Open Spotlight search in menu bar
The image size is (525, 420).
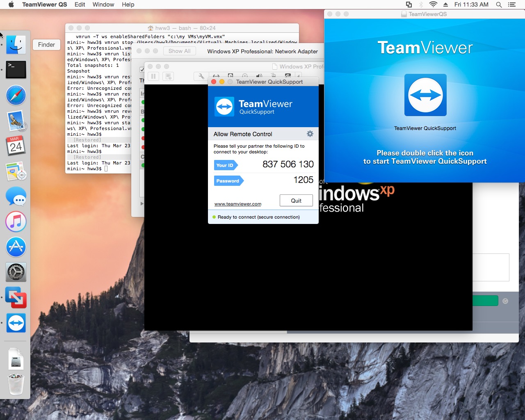click(x=499, y=5)
